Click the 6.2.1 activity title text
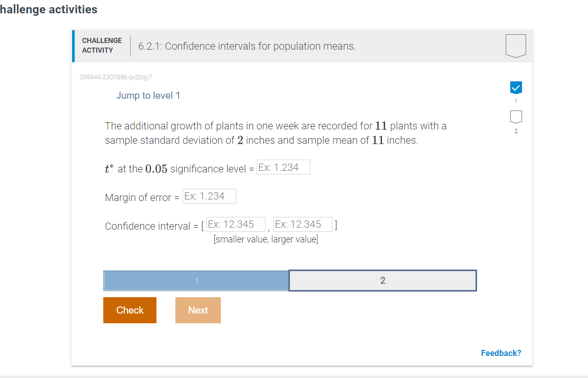The height and width of the screenshot is (378, 588). [x=247, y=46]
